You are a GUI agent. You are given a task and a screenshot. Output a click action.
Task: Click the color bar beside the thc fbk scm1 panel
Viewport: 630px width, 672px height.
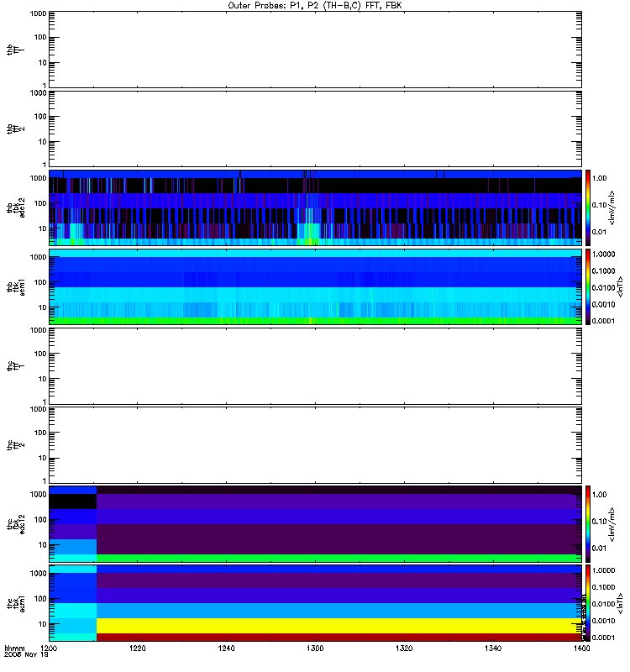588,603
